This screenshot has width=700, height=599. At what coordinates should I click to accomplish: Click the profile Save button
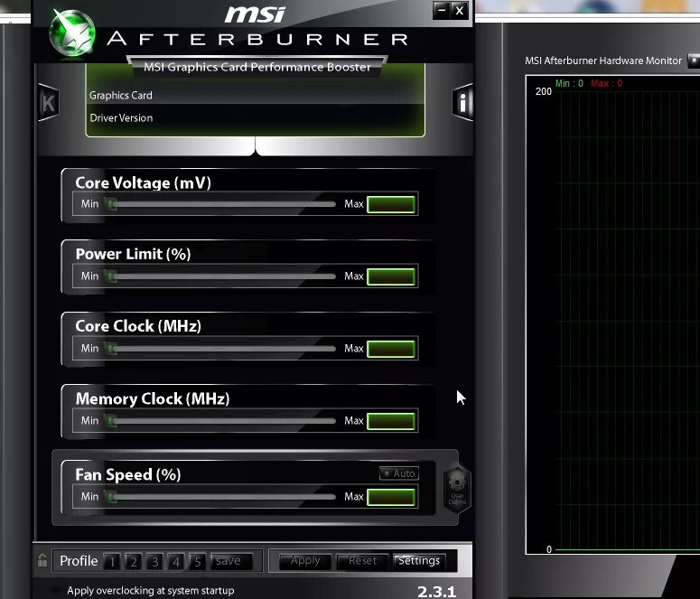click(231, 561)
